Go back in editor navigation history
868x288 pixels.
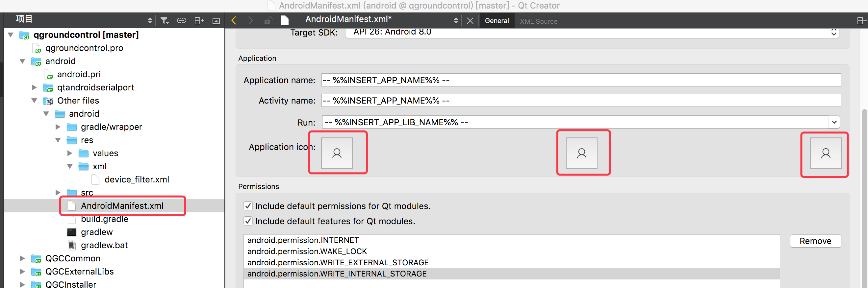(234, 20)
